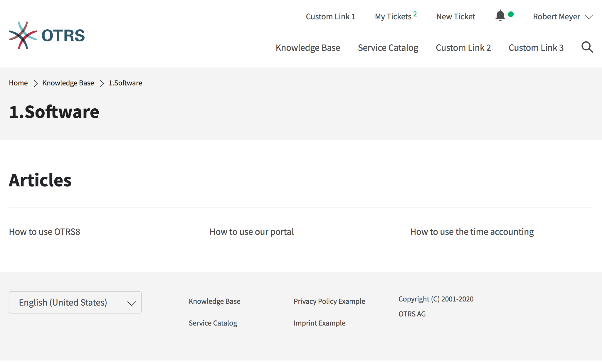The width and height of the screenshot is (602, 364).
Task: Click the Imprint Example footer link
Action: 319,323
